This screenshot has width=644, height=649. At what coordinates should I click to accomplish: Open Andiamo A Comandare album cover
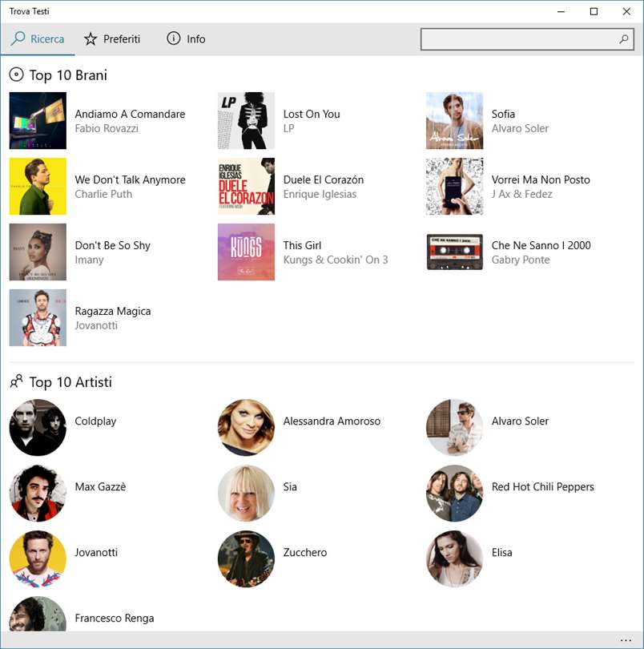(x=38, y=120)
